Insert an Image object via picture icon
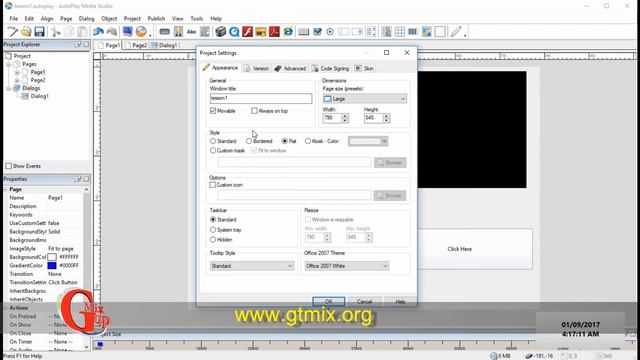This screenshot has height=360, width=640. tap(178, 31)
